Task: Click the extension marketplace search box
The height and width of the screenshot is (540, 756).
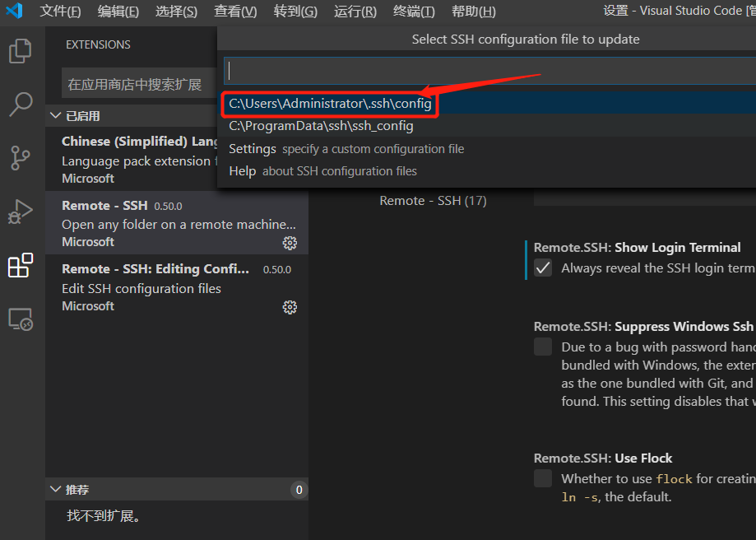Action: point(139,85)
